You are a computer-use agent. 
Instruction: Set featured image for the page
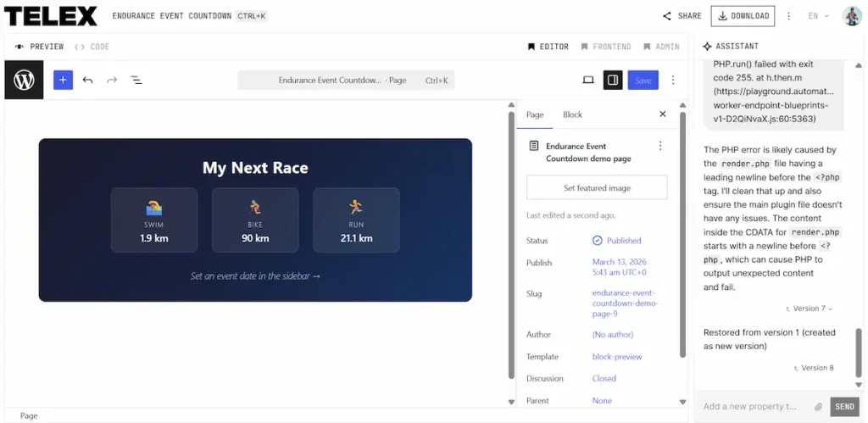[597, 187]
